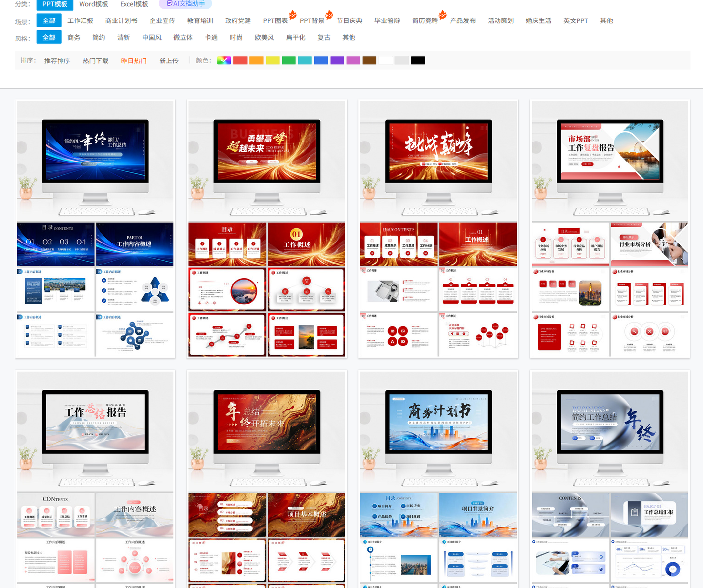Open the red 挑战巅峰 calligraphy template
703x588 pixels.
tap(438, 229)
